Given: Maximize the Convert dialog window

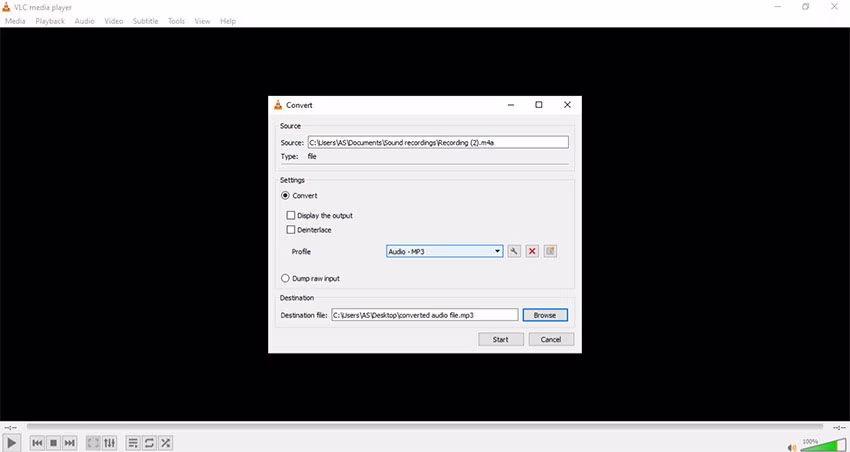Looking at the screenshot, I should pos(539,105).
